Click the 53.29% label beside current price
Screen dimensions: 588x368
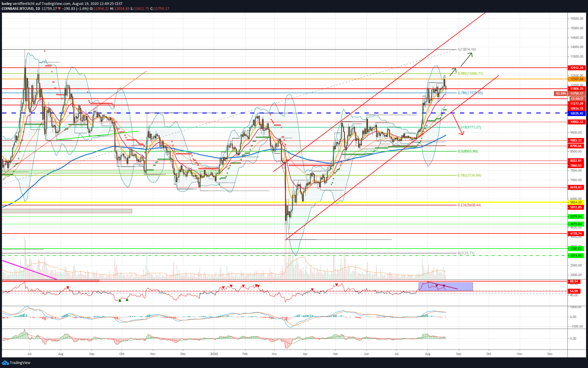pyautogui.click(x=561, y=93)
